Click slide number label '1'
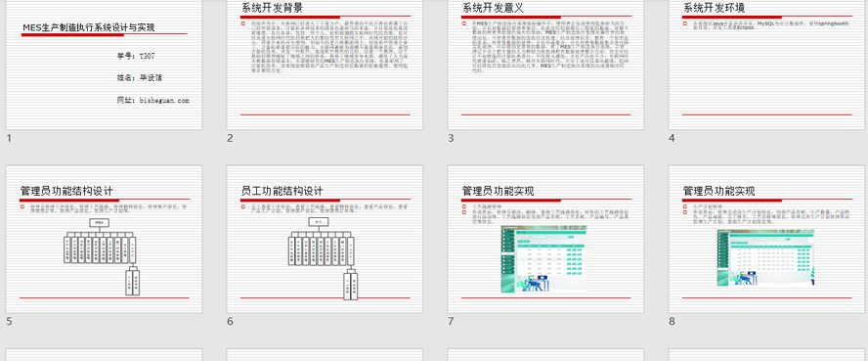This screenshot has width=868, height=361. [9, 138]
